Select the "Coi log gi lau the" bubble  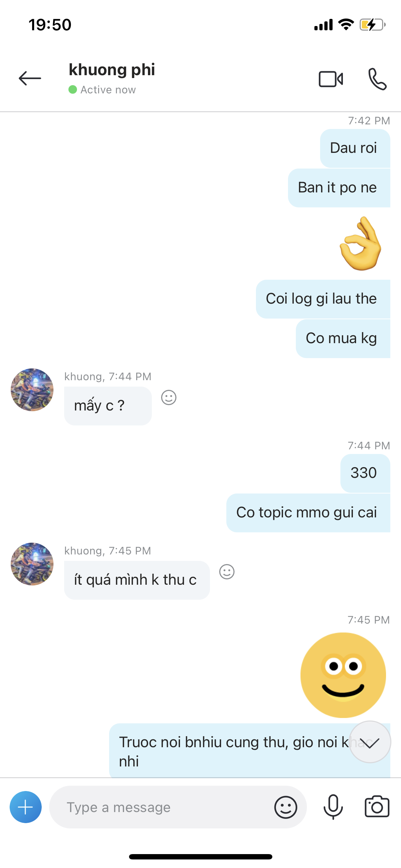click(323, 299)
